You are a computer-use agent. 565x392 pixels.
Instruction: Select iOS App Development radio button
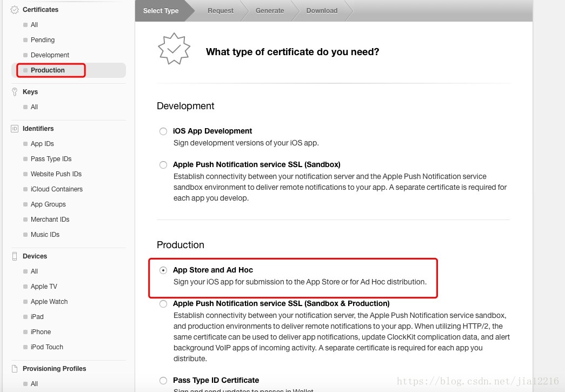163,131
